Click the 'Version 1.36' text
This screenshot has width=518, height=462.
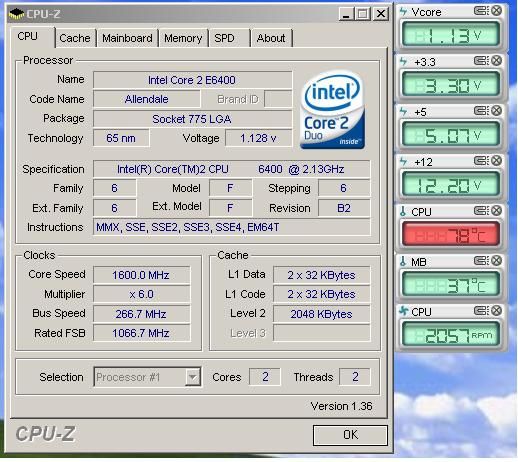pyautogui.click(x=341, y=406)
